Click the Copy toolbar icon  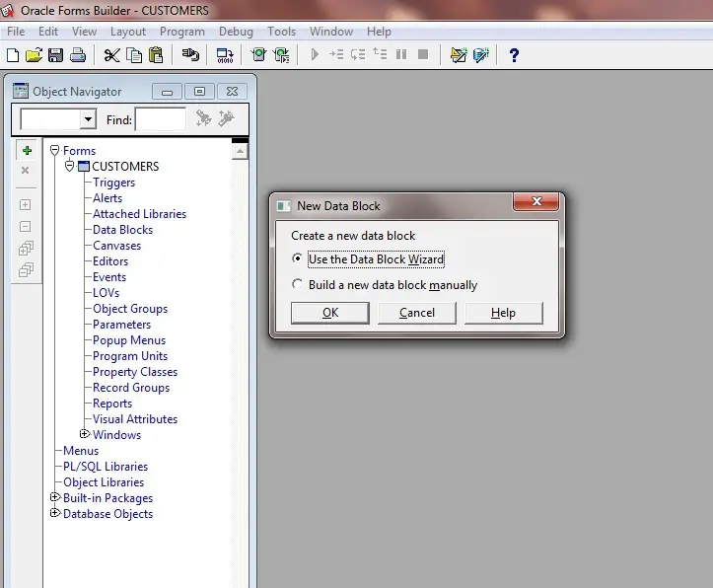coord(134,55)
